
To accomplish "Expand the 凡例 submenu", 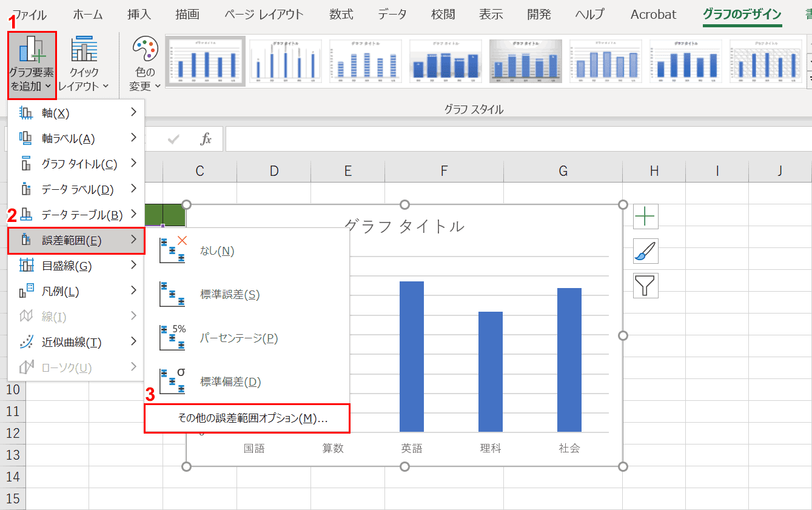I will (x=76, y=291).
